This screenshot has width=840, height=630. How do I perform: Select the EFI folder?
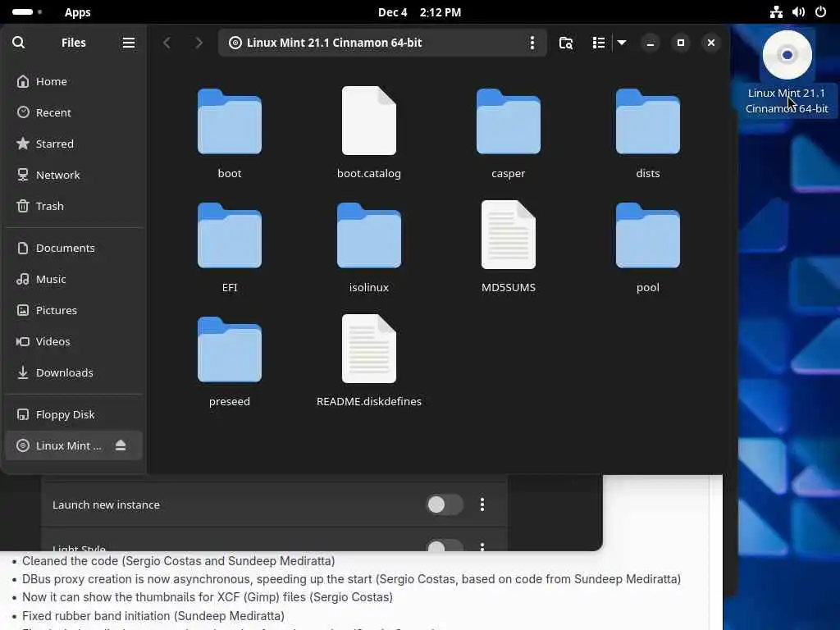[230, 247]
